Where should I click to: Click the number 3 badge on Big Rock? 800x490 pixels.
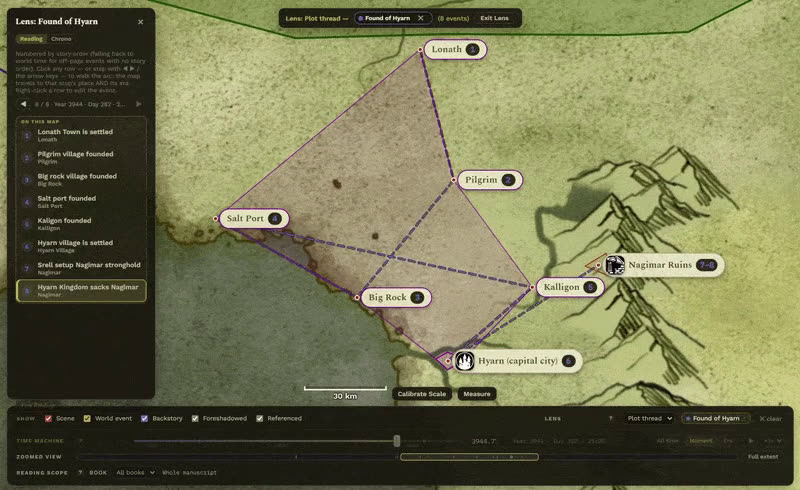417,298
